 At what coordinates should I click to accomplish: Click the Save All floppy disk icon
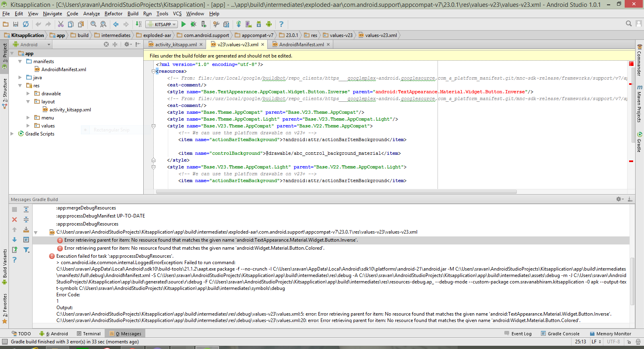16,25
